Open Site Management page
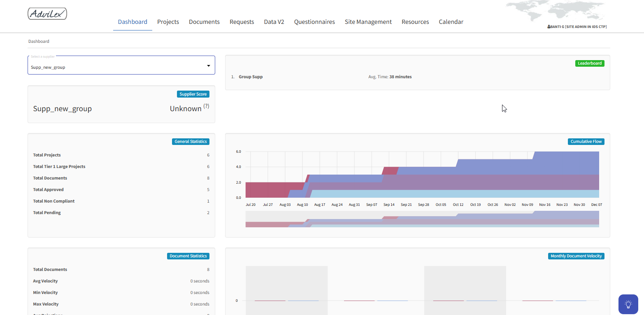 pyautogui.click(x=368, y=22)
